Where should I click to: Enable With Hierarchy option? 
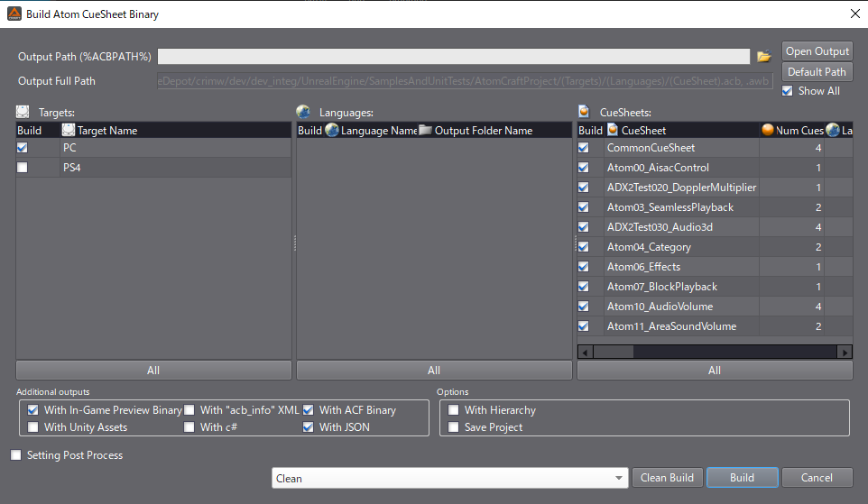point(454,410)
